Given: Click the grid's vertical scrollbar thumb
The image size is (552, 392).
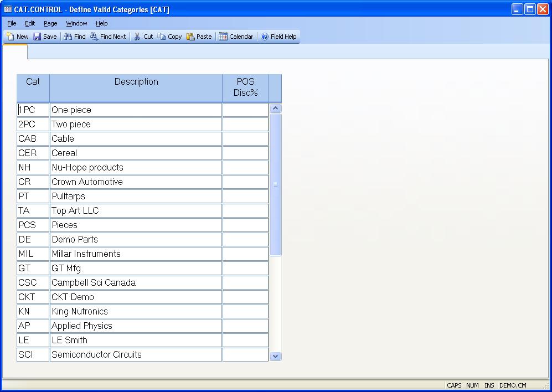Looking at the screenshot, I should pyautogui.click(x=276, y=184).
